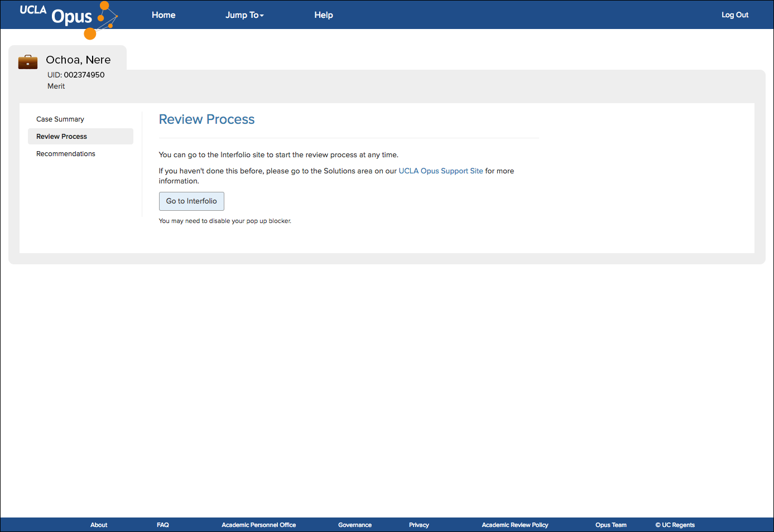The height and width of the screenshot is (532, 774).
Task: Click the UID 002374950 text
Action: [76, 75]
